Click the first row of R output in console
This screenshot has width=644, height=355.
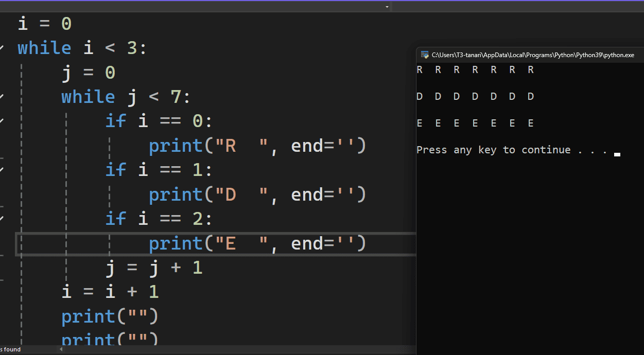(474, 69)
